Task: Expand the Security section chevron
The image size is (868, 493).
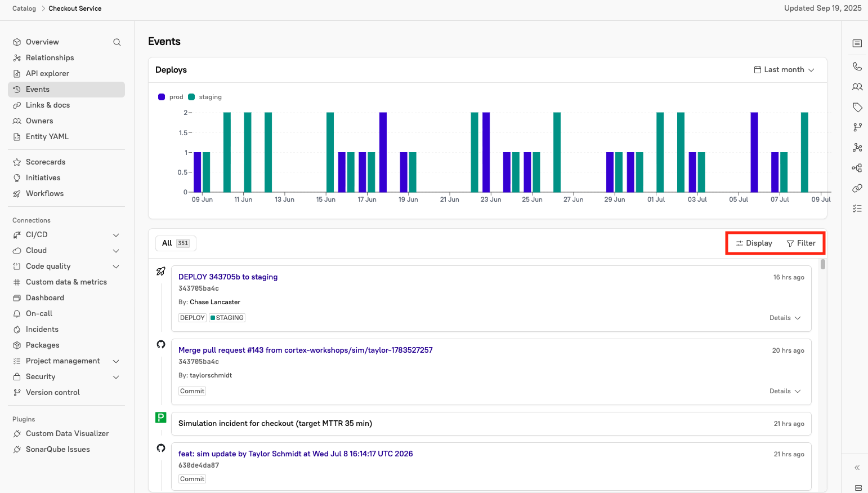Action: (x=116, y=377)
